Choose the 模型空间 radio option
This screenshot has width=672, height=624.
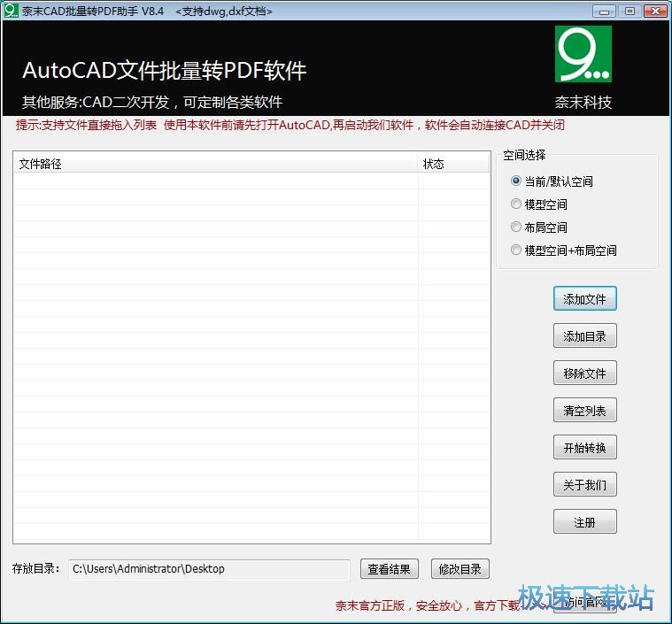coord(516,204)
